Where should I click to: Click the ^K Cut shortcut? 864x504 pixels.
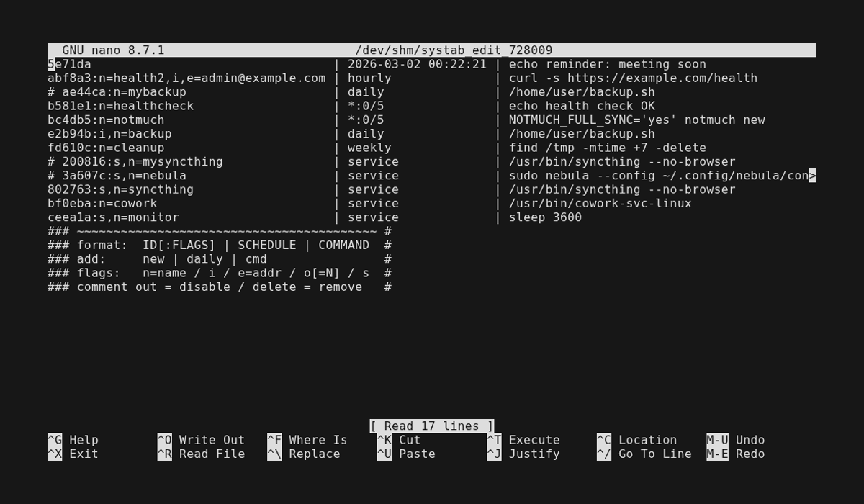click(399, 440)
